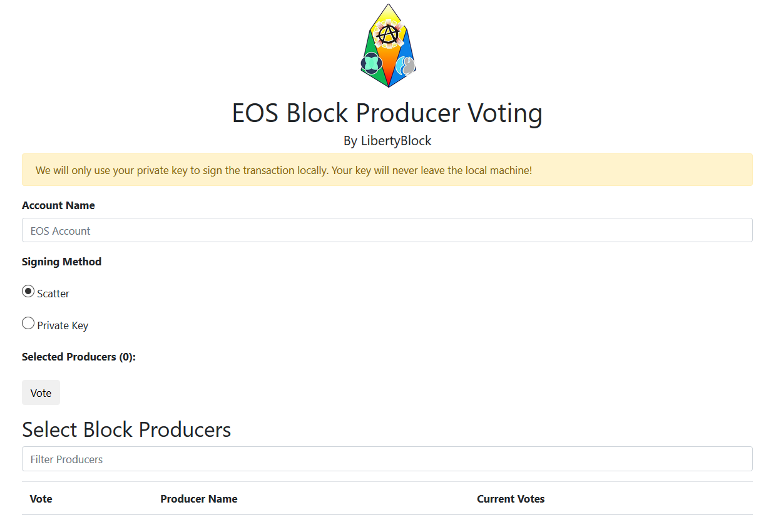
Task: Click the Vote column header
Action: (x=41, y=499)
